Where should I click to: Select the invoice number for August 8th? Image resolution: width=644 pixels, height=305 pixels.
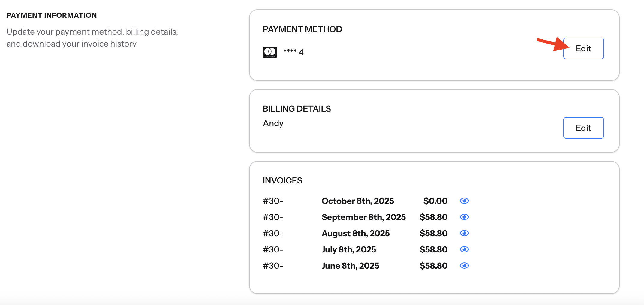273,233
